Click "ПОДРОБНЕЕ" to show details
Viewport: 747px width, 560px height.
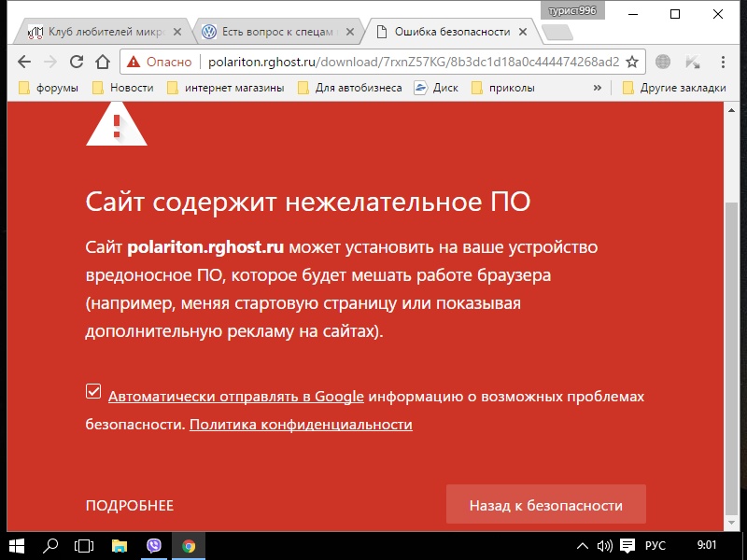click(130, 506)
